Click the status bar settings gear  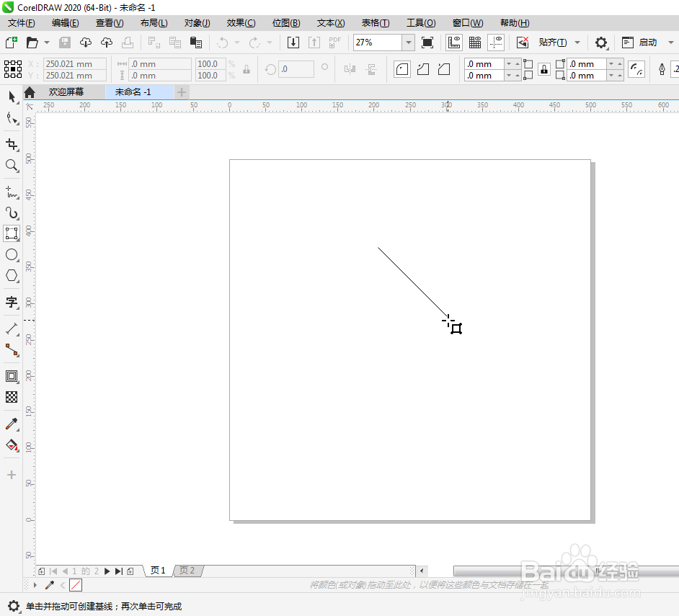pos(14,606)
